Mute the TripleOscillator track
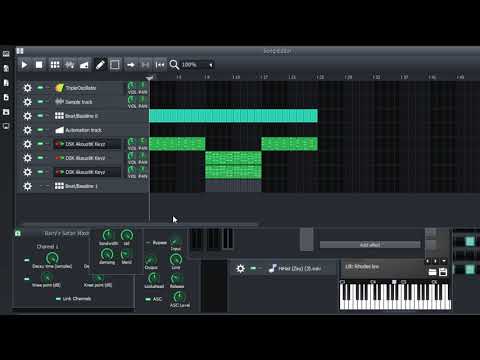Image resolution: width=480 pixels, height=360 pixels. pos(40,88)
